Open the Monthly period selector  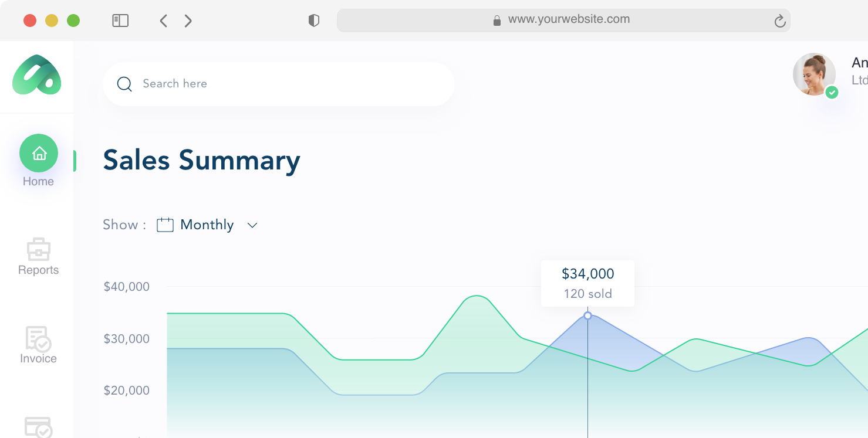point(207,225)
